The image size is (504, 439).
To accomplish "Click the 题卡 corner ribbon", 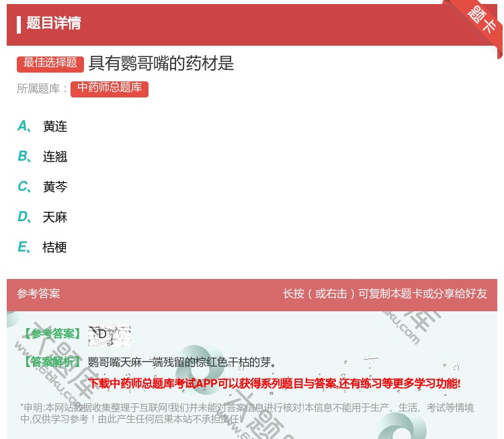I will (481, 19).
